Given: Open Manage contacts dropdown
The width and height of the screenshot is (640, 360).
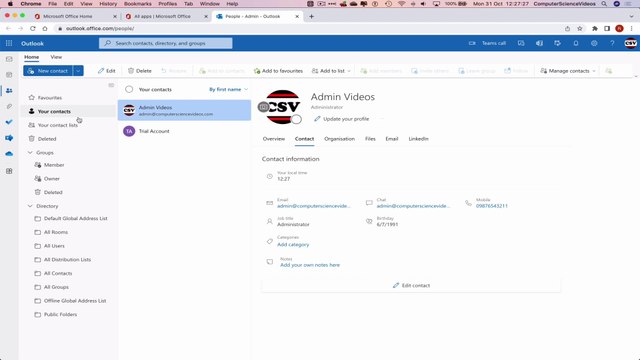Looking at the screenshot, I should point(568,71).
